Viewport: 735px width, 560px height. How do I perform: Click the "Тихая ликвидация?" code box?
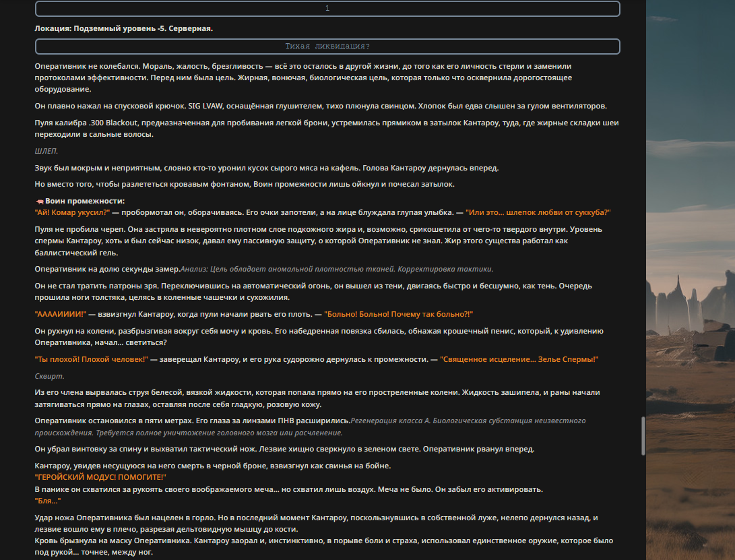click(327, 46)
